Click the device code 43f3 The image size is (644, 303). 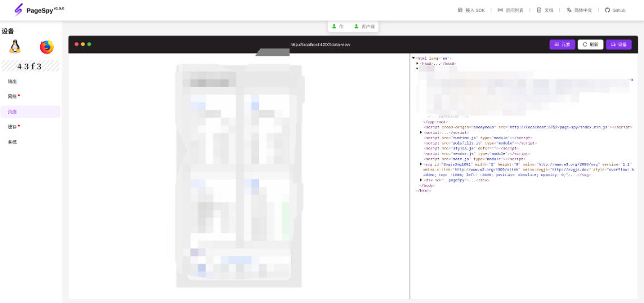click(30, 66)
